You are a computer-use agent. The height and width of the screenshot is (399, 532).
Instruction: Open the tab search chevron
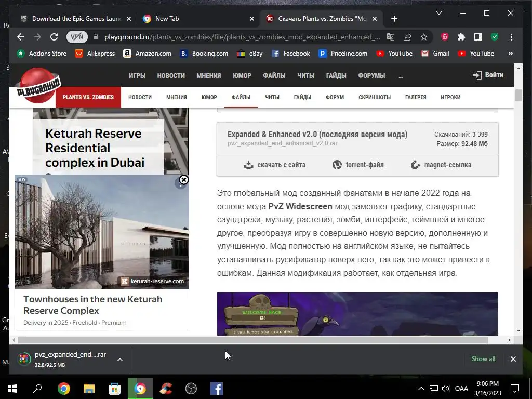point(438,13)
